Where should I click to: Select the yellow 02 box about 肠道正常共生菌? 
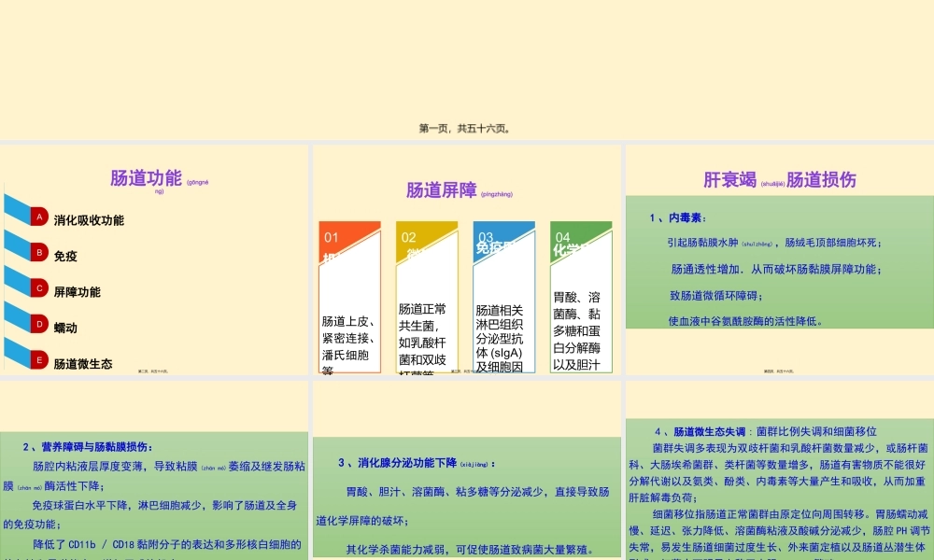click(x=426, y=297)
